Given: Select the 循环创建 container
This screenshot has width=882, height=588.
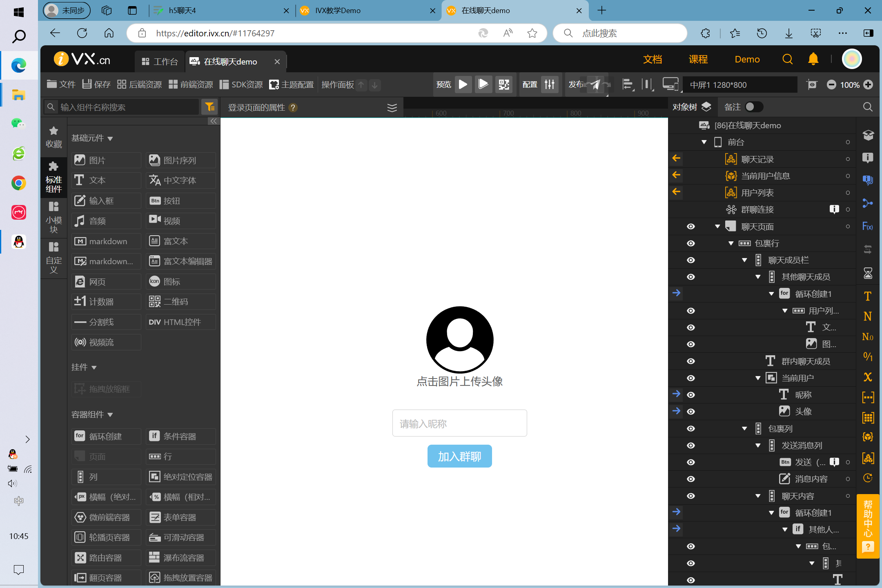Looking at the screenshot, I should point(106,436).
